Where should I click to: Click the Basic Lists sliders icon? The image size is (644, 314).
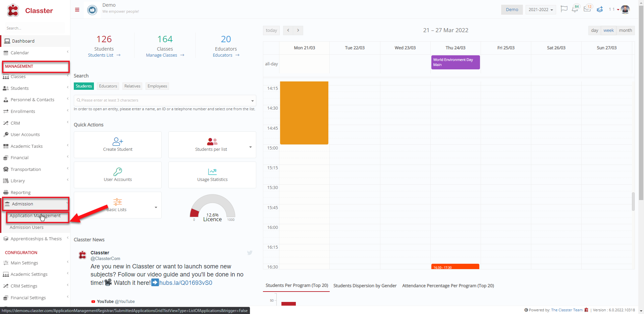[118, 202]
